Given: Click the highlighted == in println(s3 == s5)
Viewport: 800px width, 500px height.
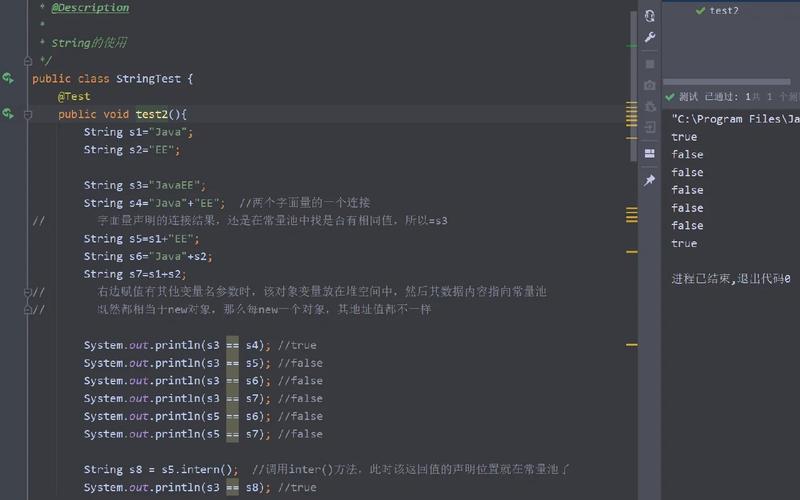Looking at the screenshot, I should 232,363.
